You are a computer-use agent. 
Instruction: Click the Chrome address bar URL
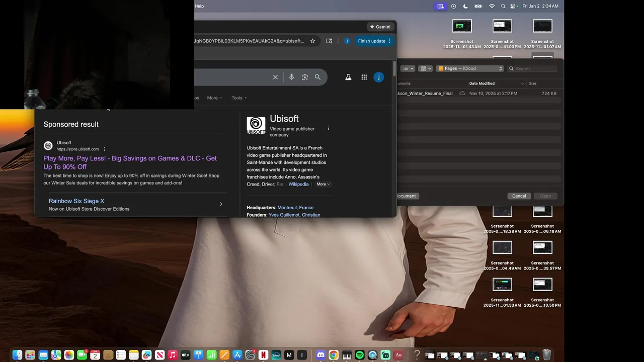(x=249, y=41)
